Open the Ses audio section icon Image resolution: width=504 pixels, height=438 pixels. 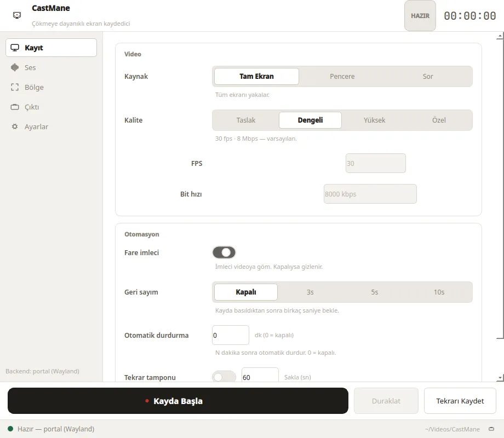point(15,67)
